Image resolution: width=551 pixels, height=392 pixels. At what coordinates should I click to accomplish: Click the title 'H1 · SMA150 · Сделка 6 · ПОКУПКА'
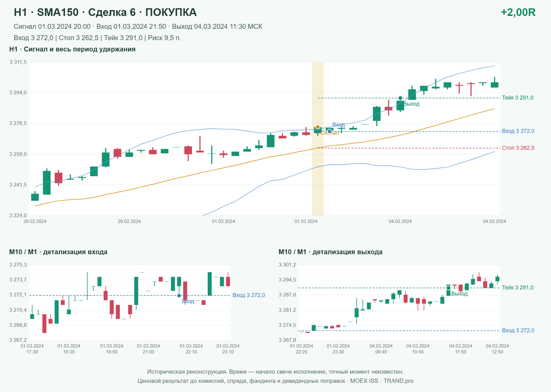tap(105, 12)
